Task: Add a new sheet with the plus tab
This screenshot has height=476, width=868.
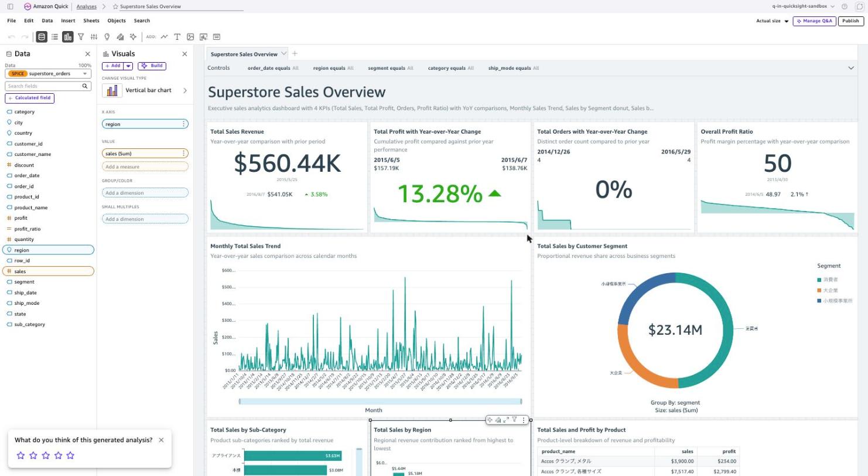Action: click(x=295, y=54)
